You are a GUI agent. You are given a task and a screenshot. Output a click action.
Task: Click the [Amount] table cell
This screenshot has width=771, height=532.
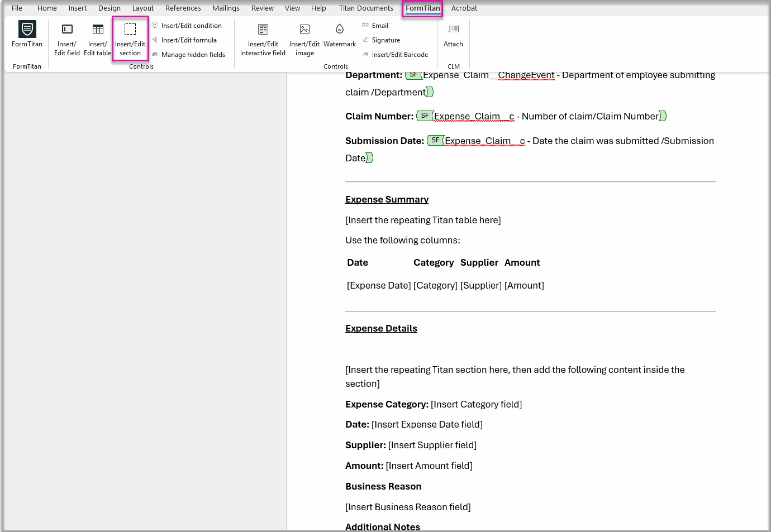coord(524,285)
